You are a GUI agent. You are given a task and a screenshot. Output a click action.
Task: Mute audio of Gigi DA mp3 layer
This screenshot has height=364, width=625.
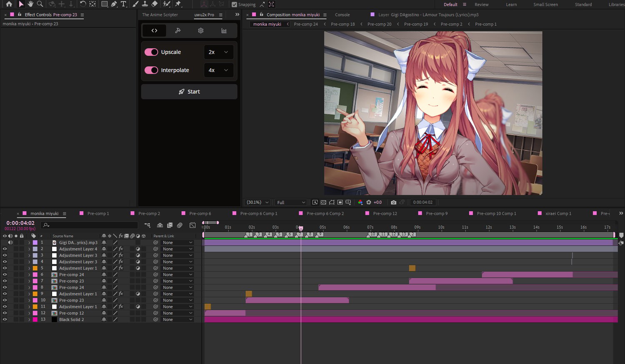(x=10, y=242)
